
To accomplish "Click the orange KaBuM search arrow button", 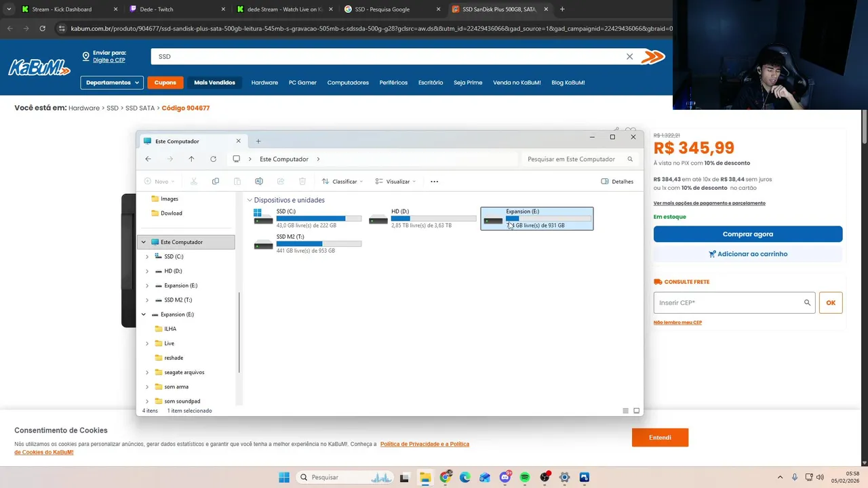I will (652, 57).
